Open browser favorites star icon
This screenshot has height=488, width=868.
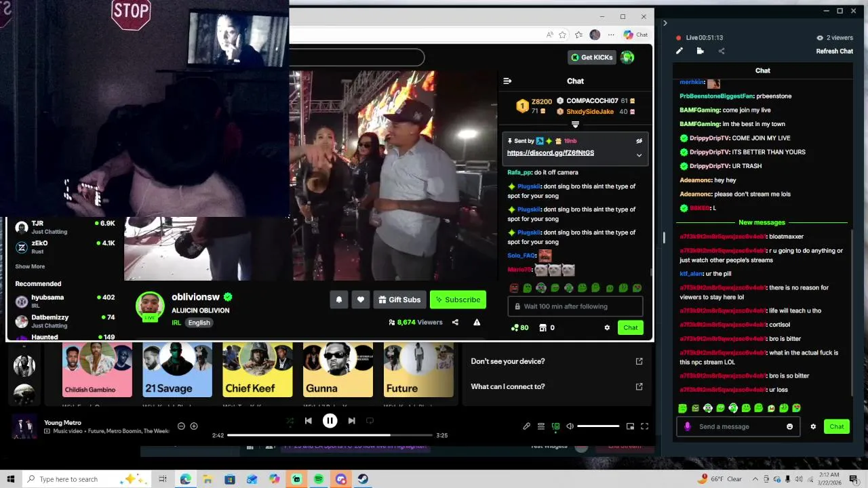pyautogui.click(x=578, y=35)
